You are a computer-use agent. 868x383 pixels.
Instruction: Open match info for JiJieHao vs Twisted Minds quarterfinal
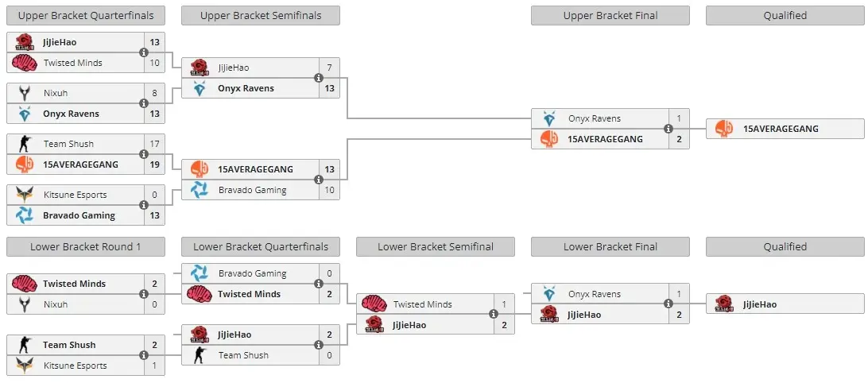point(144,52)
